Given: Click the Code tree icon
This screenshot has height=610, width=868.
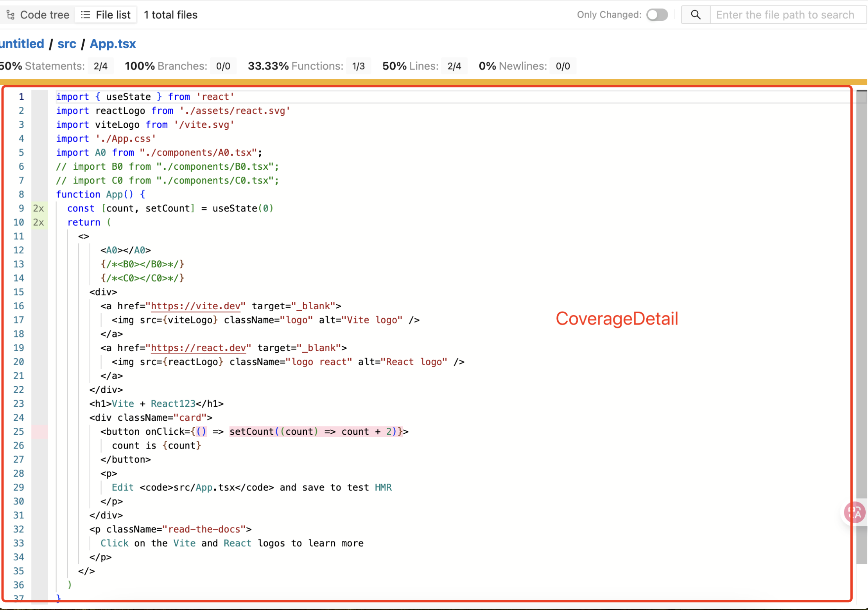Looking at the screenshot, I should (x=11, y=15).
